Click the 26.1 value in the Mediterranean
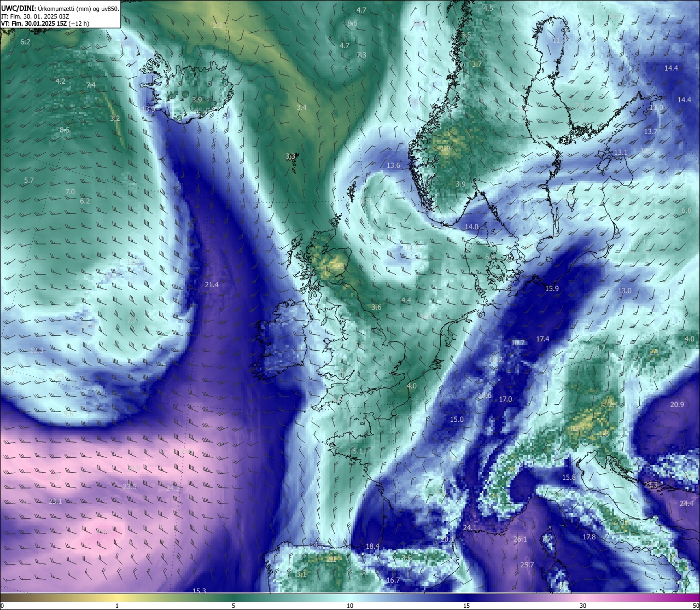Screen dimensions: 700x610 point(520,539)
